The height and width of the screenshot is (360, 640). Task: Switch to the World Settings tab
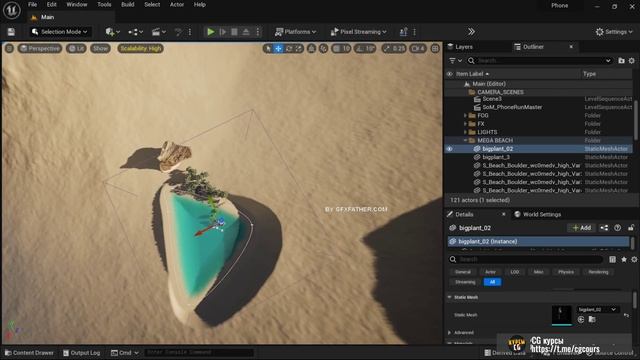coord(538,214)
